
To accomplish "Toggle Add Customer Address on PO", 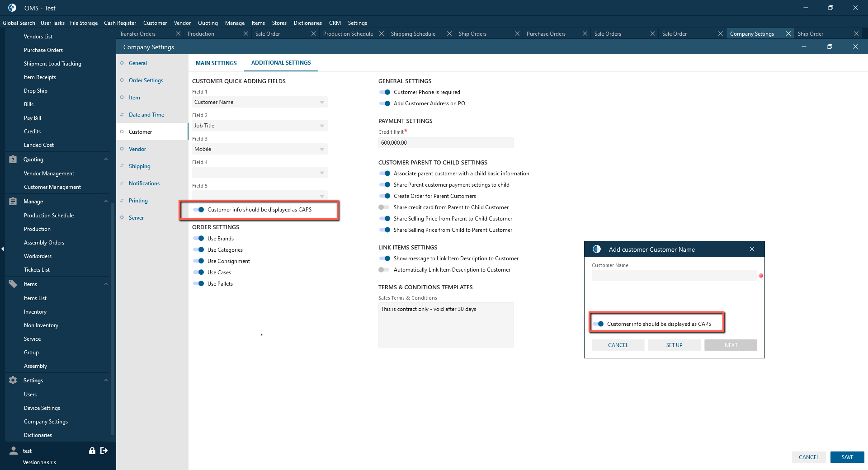I will point(385,103).
